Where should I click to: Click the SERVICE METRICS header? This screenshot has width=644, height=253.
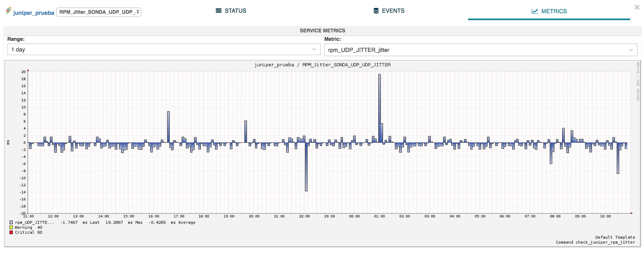(x=322, y=30)
